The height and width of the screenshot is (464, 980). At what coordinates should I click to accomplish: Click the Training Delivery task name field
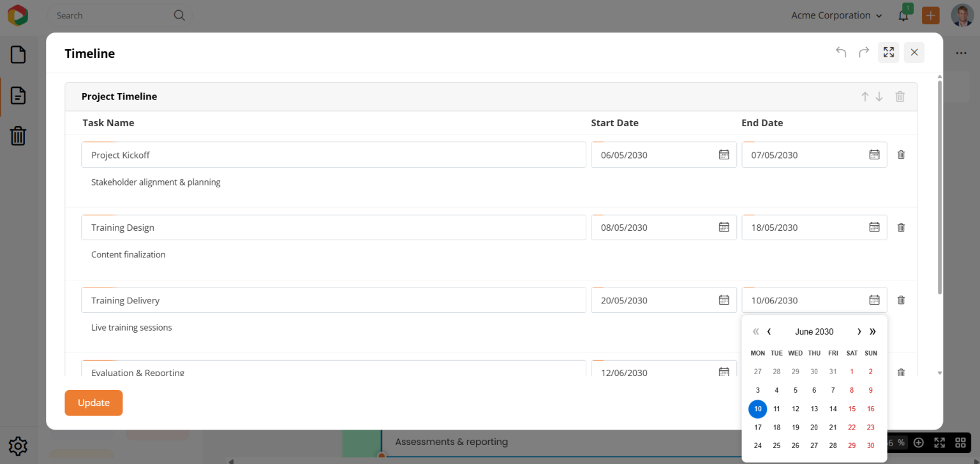tap(333, 300)
